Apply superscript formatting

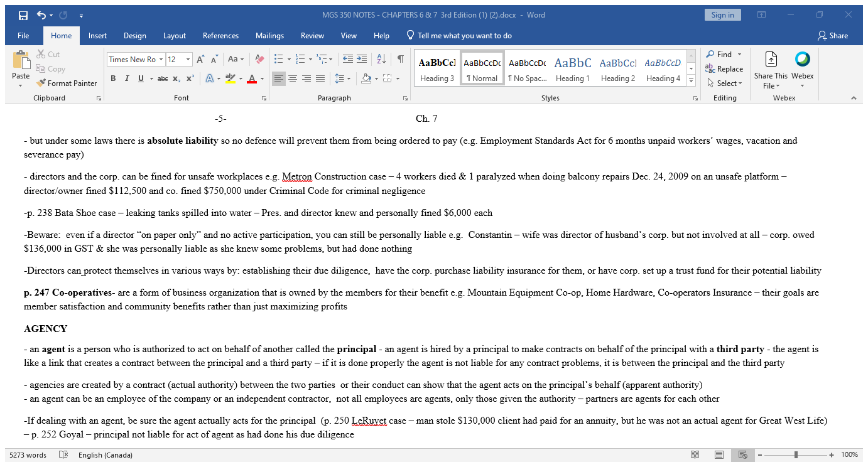190,78
